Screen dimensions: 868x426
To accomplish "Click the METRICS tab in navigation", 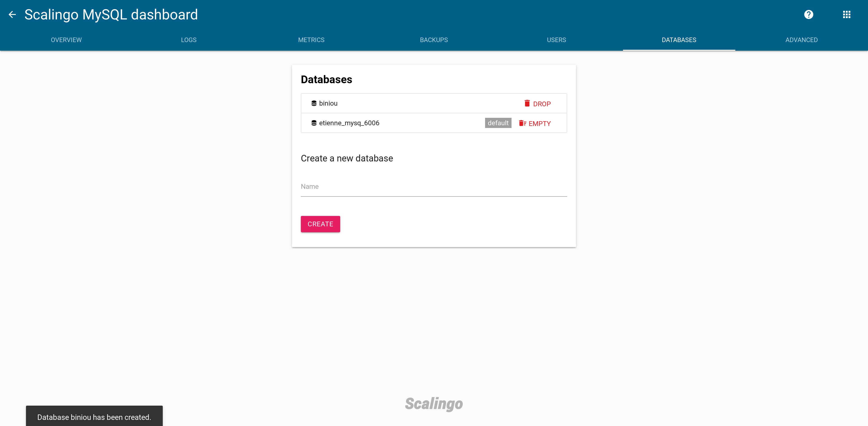I will click(311, 40).
